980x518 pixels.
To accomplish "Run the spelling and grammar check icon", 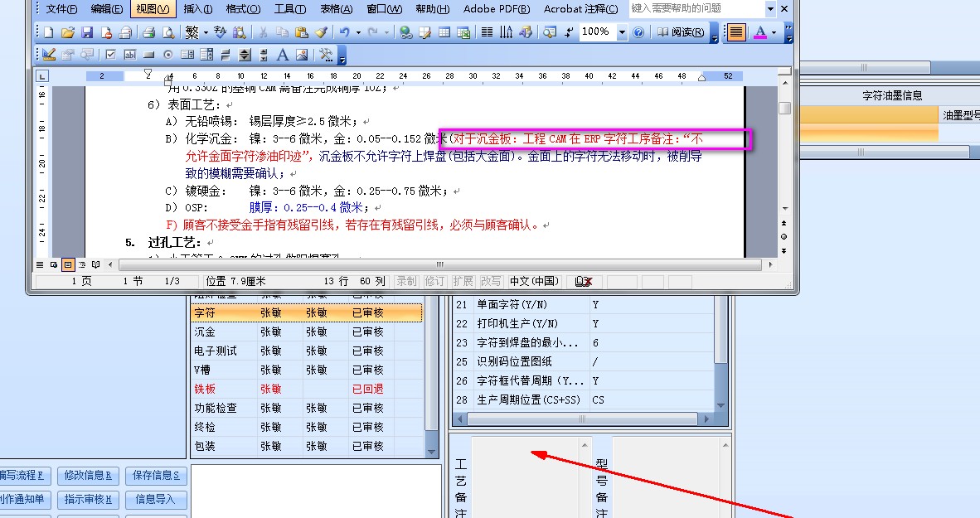I will [220, 31].
